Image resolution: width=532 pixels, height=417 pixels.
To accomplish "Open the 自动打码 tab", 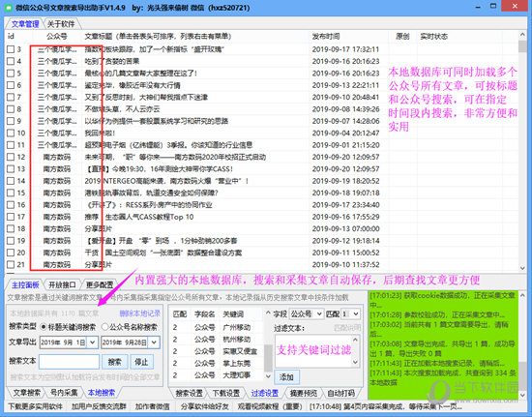I will 340,393.
